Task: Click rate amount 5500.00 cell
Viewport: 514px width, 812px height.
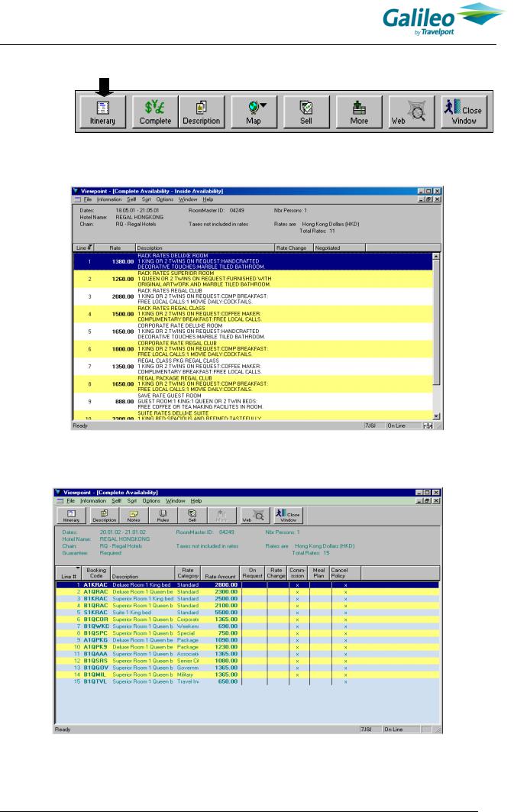Action: [x=226, y=612]
